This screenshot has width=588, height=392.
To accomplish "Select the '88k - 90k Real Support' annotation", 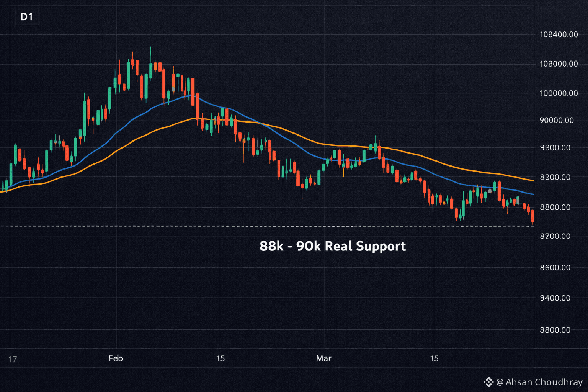I will pos(333,246).
